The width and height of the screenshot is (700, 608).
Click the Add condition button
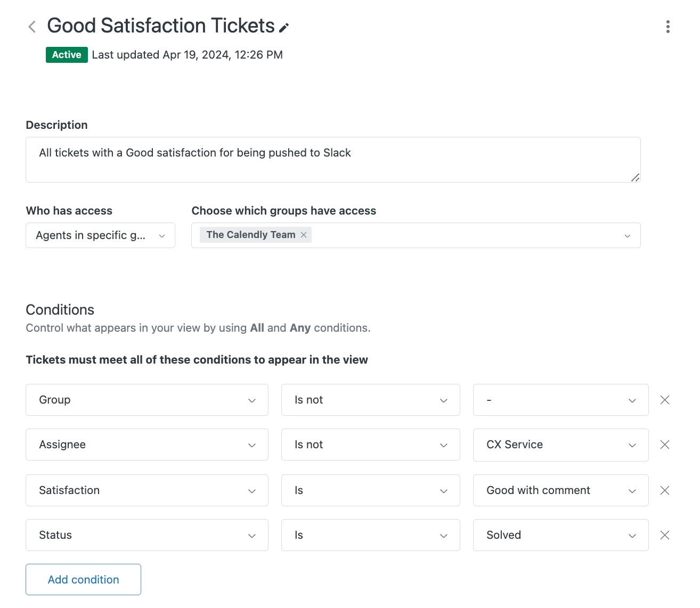point(83,579)
